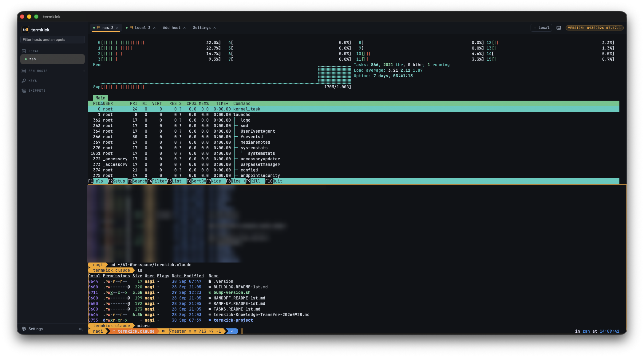Click htop F4 Filter

point(157,181)
